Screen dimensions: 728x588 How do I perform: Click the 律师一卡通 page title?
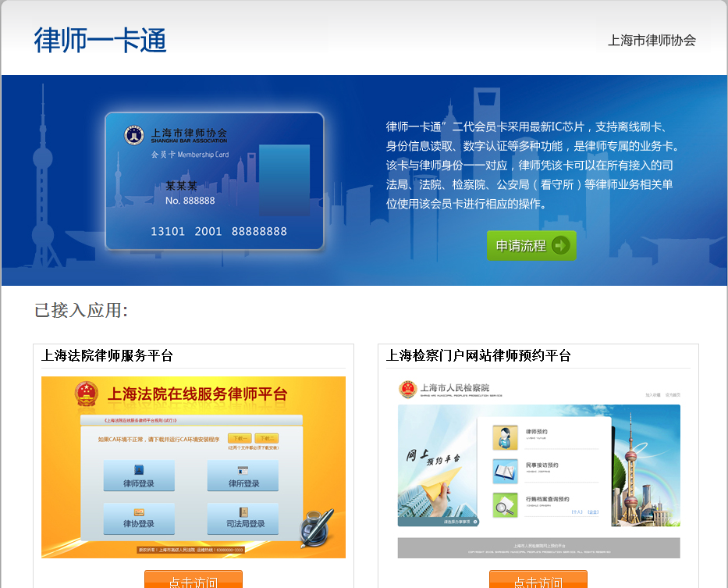(101, 40)
